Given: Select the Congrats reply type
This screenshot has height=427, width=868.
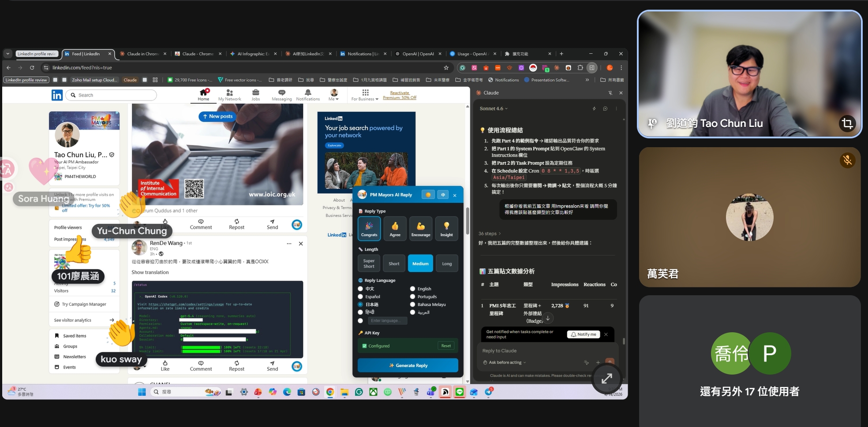Looking at the screenshot, I should pos(369,228).
